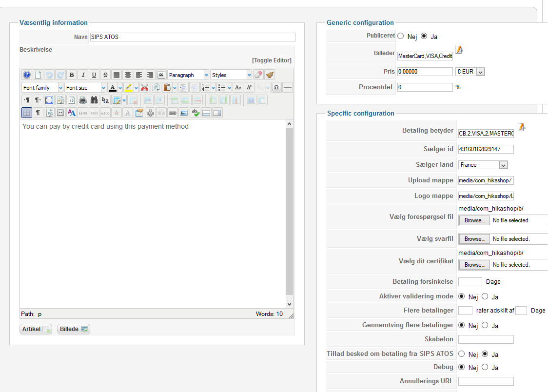Browse for Vælg dit certifikat
The height and width of the screenshot is (392, 548).
click(474, 265)
